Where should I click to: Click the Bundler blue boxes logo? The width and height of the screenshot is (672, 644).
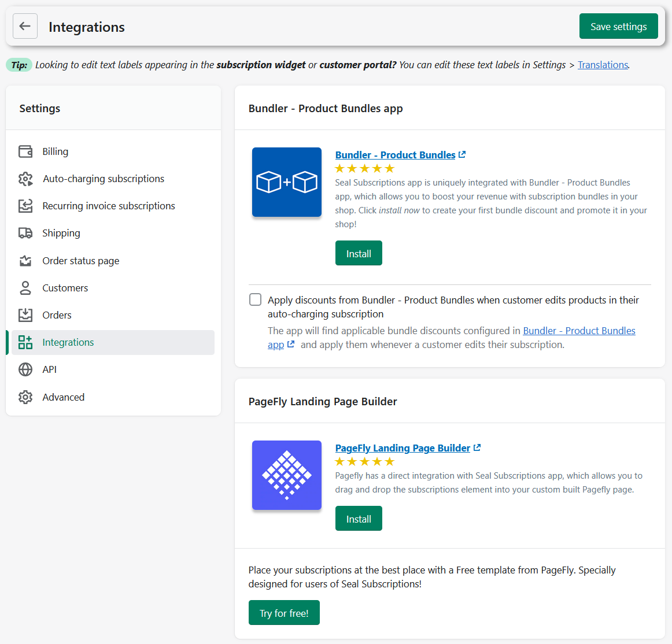pos(287,182)
